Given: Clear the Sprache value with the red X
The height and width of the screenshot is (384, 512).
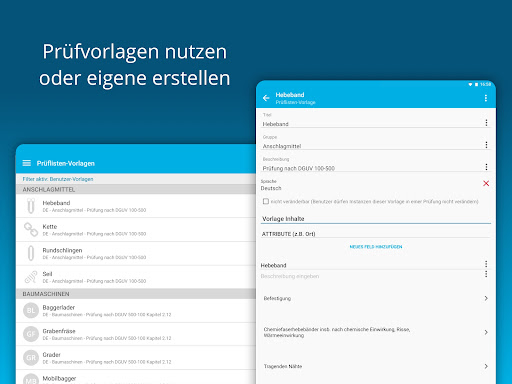Looking at the screenshot, I should click(486, 183).
